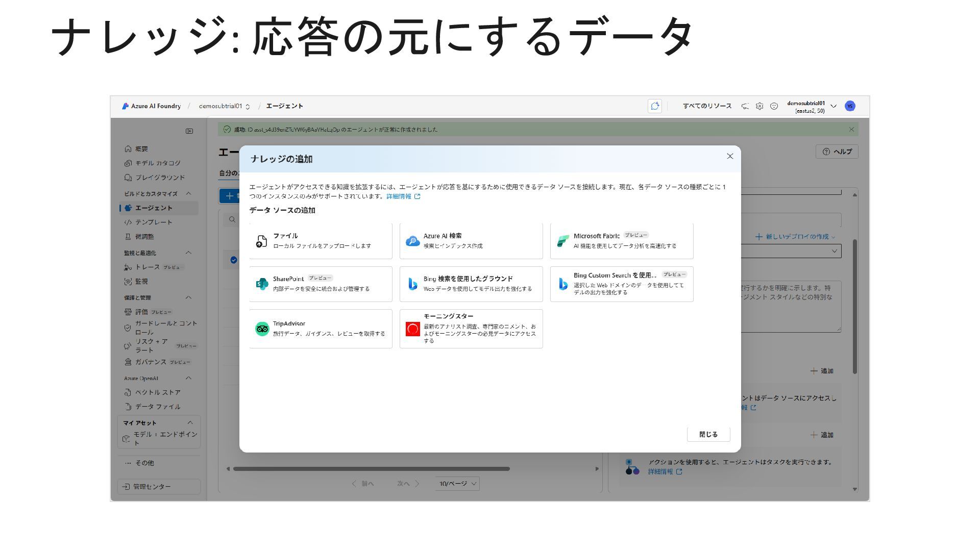Open データ ファイル in sidebar

pos(158,407)
